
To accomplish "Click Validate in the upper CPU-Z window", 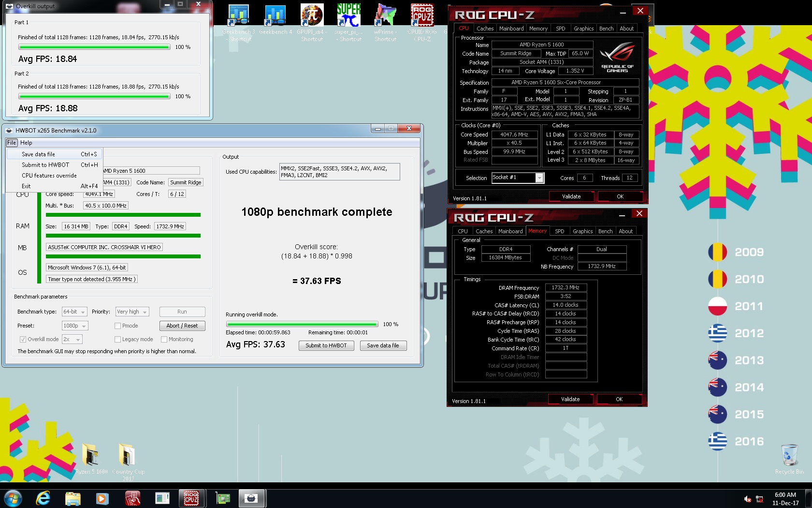I will pyautogui.click(x=571, y=196).
